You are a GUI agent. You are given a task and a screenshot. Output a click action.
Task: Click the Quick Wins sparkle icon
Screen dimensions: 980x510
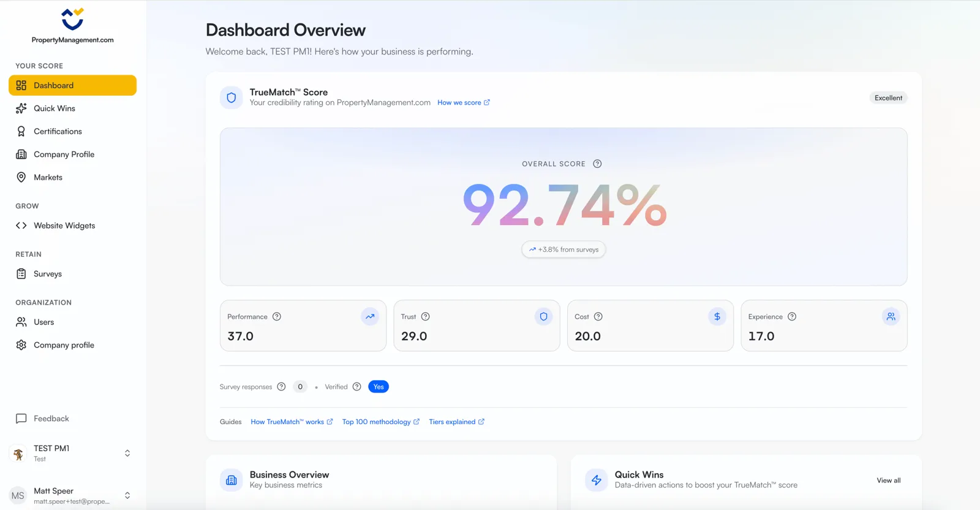[x=21, y=108]
